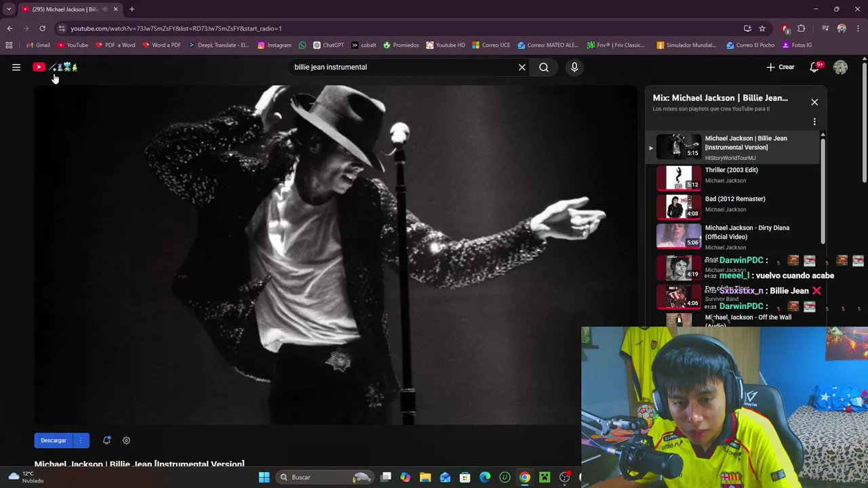Open the Chrome profile avatar in toolbar
The image size is (868, 488).
pos(842,28)
